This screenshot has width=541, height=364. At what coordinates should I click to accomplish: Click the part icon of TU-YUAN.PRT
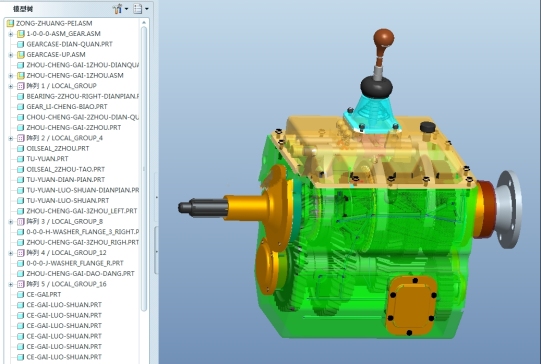21,159
